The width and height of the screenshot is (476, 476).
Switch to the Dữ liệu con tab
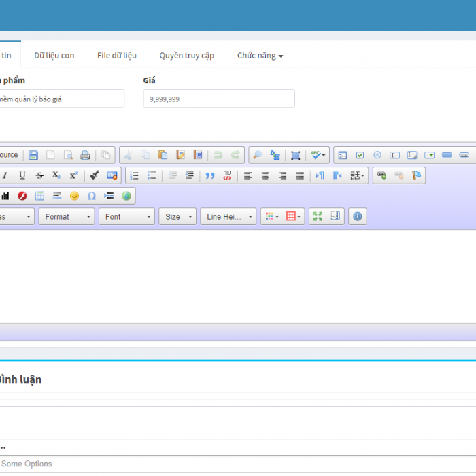54,55
